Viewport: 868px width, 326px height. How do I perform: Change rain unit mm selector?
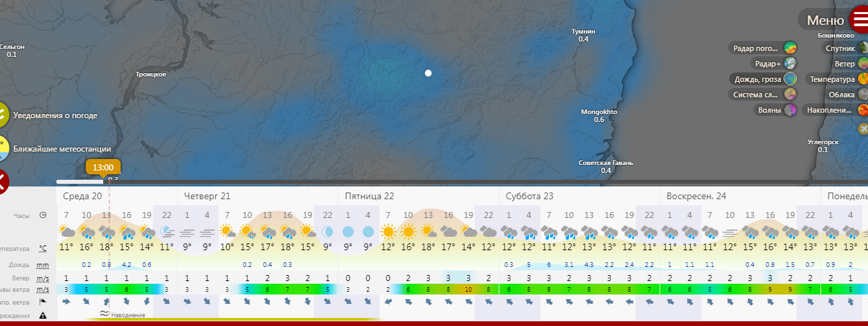43,265
